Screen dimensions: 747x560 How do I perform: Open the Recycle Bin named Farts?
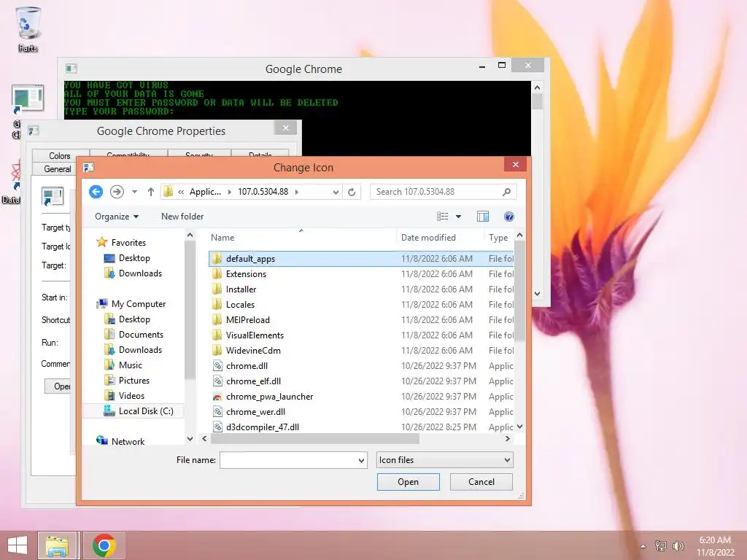point(28,29)
